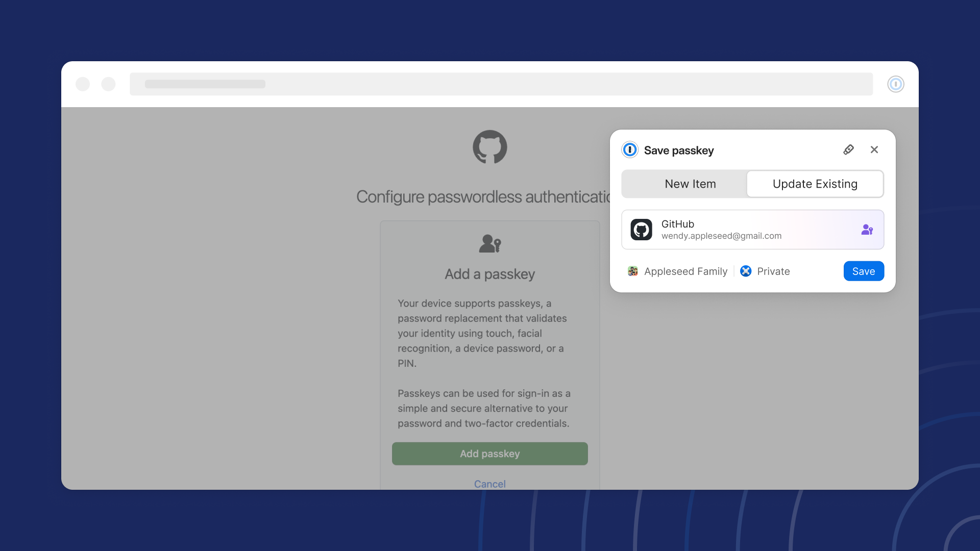Click the wendy.appleseed@gmail.com account field
Screen dimensions: 980x551
752,229
